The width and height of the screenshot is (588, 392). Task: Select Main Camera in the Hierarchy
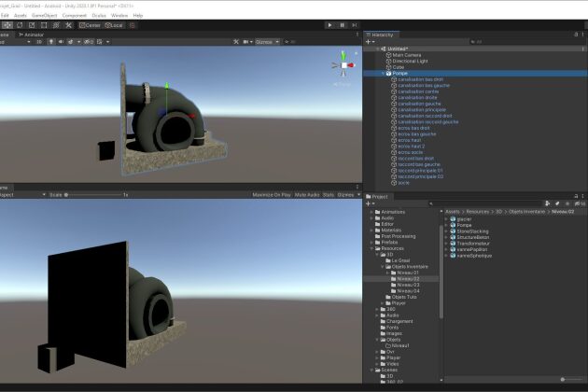point(411,55)
